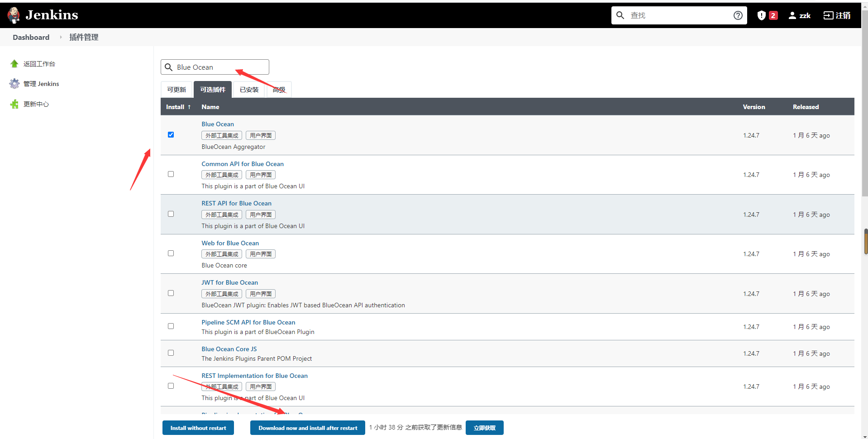The image size is (868, 439).
Task: Sort table by Released column header
Action: click(x=806, y=107)
